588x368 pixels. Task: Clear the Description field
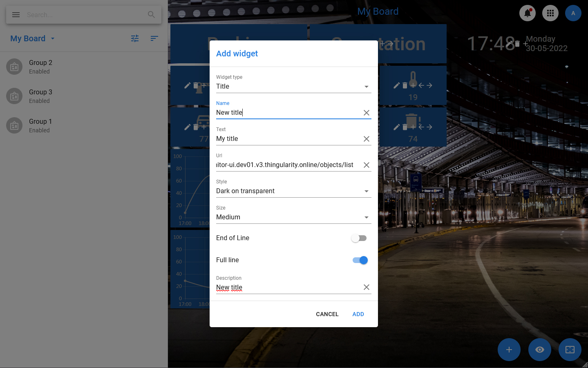click(x=366, y=288)
